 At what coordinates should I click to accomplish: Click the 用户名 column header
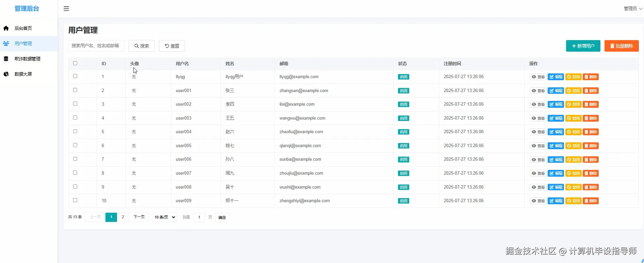point(182,64)
